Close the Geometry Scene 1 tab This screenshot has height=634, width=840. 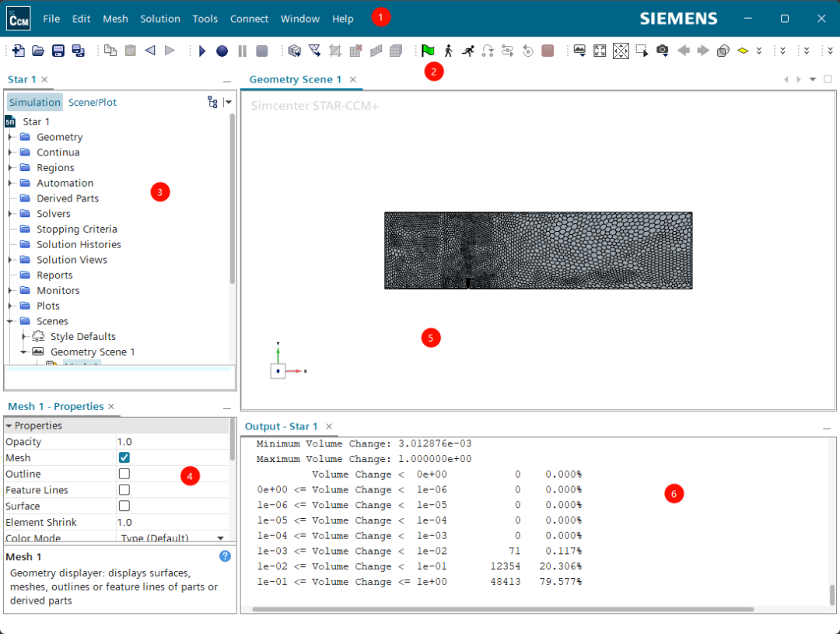(353, 79)
